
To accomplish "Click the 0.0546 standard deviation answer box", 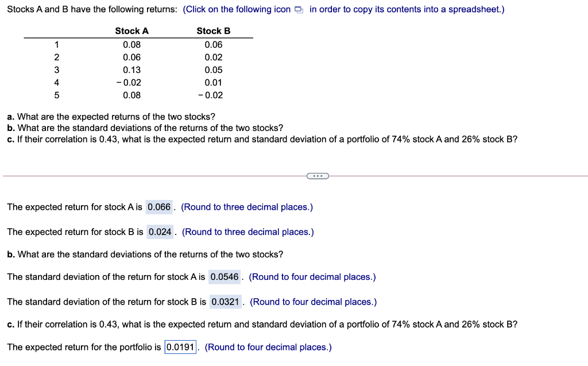I will [225, 276].
